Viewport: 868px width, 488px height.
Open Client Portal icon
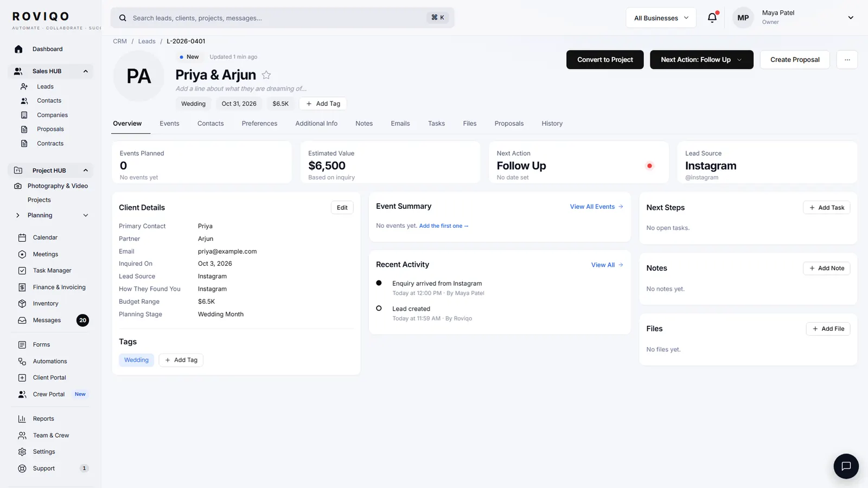[22, 377]
